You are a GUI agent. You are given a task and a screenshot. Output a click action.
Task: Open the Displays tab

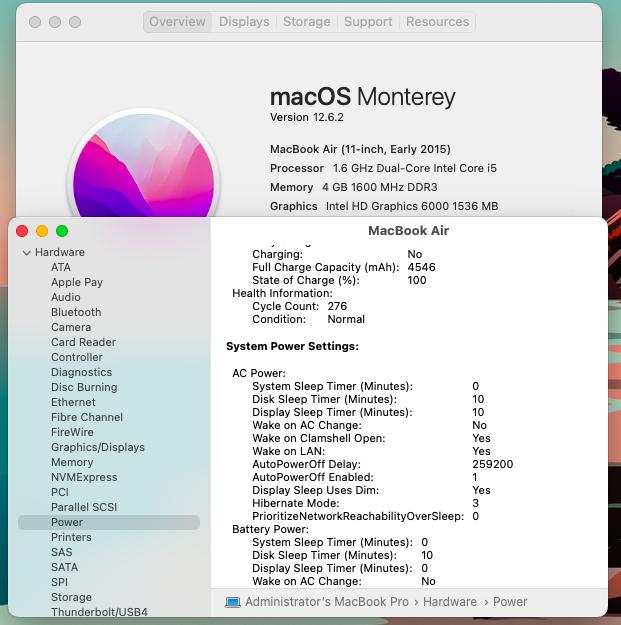tap(244, 22)
